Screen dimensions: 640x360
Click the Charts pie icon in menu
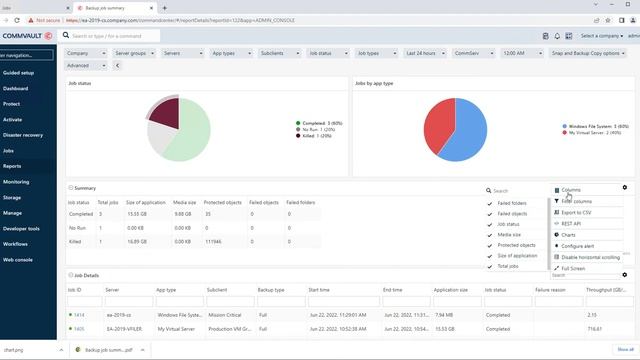point(556,235)
